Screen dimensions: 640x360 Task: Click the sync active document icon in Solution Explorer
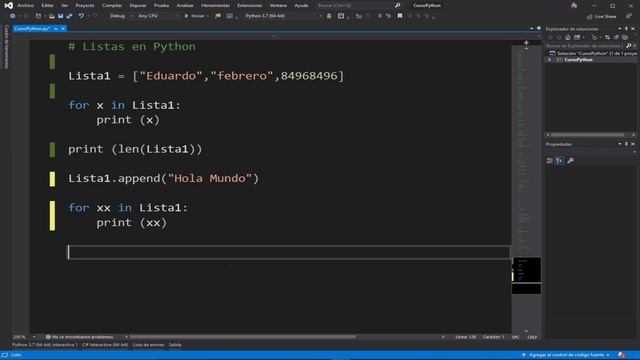click(607, 37)
